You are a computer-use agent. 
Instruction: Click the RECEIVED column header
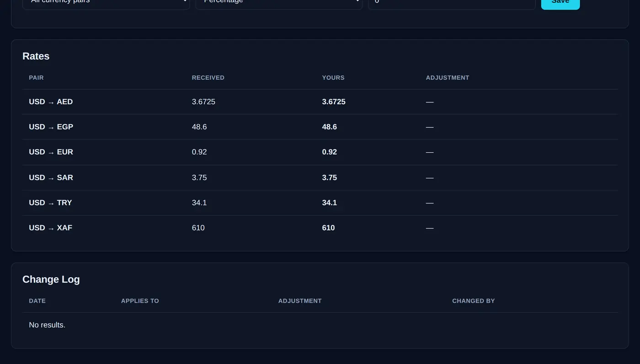pos(208,78)
